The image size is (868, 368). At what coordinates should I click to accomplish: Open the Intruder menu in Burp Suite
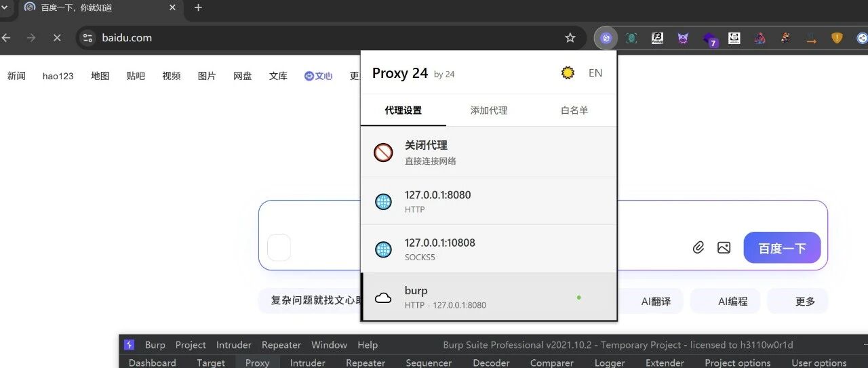[234, 345]
